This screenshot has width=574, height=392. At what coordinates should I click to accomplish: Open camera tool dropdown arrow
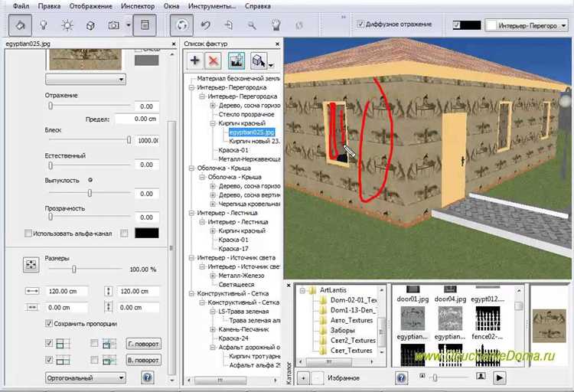pyautogui.click(x=128, y=25)
